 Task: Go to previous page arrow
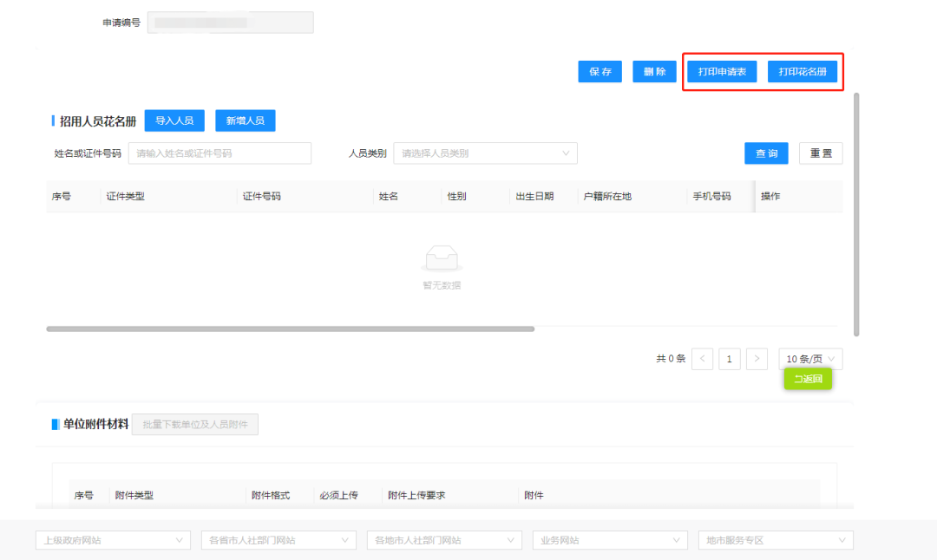[703, 359]
